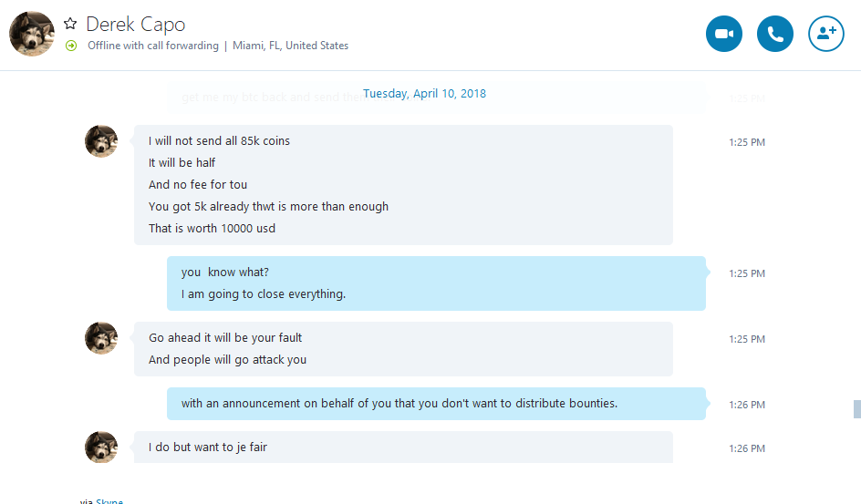Screen dimensions: 861x504
Task: Click the 1:26 PM timestamp of bounties message
Action: tap(747, 405)
